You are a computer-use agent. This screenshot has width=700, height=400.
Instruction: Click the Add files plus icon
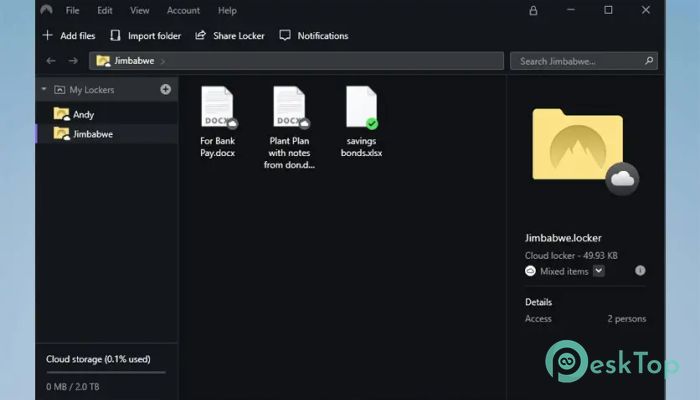[x=48, y=35]
